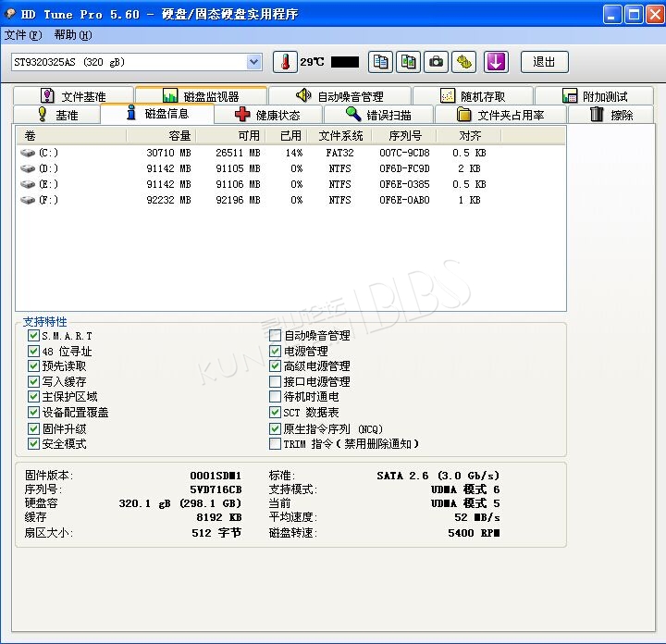
Task: Click the 8192 KB cache value
Action: [219, 517]
